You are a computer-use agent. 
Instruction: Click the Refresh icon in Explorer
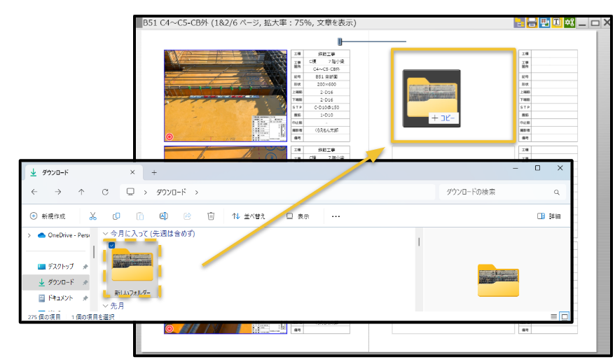(x=105, y=192)
